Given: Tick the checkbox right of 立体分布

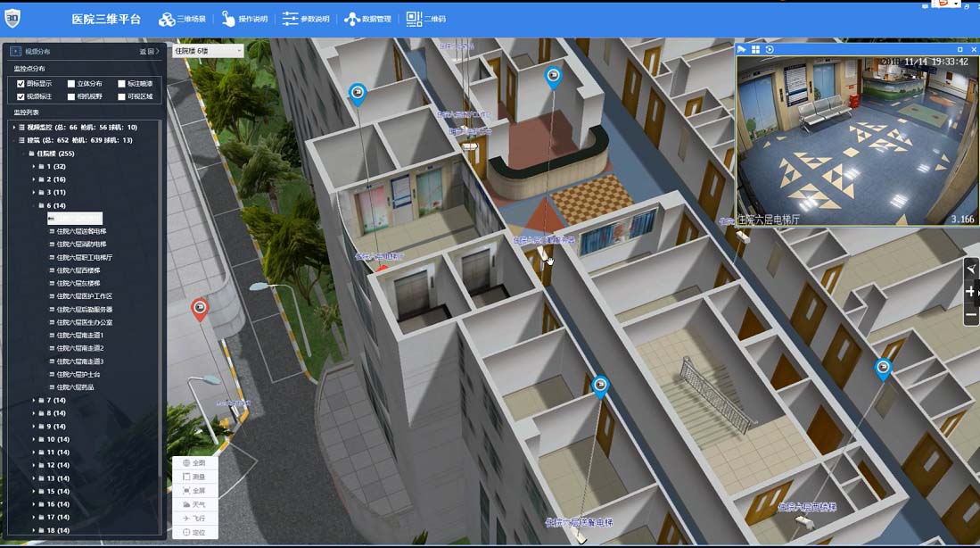Looking at the screenshot, I should [121, 84].
